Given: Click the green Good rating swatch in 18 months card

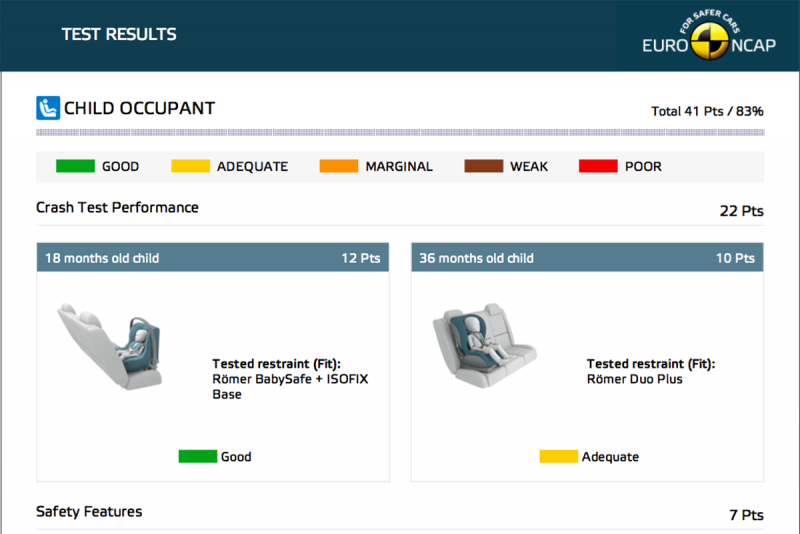Looking at the screenshot, I should 198,456.
